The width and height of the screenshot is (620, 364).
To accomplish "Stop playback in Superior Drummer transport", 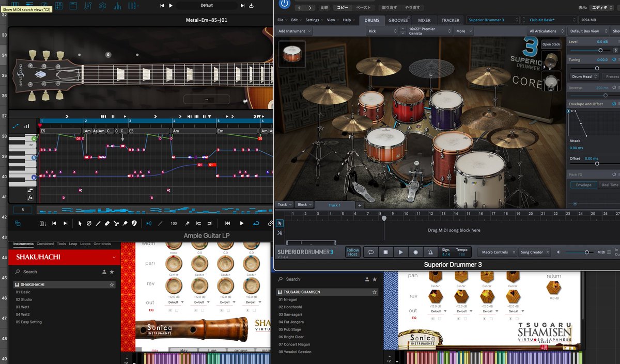I will (385, 252).
